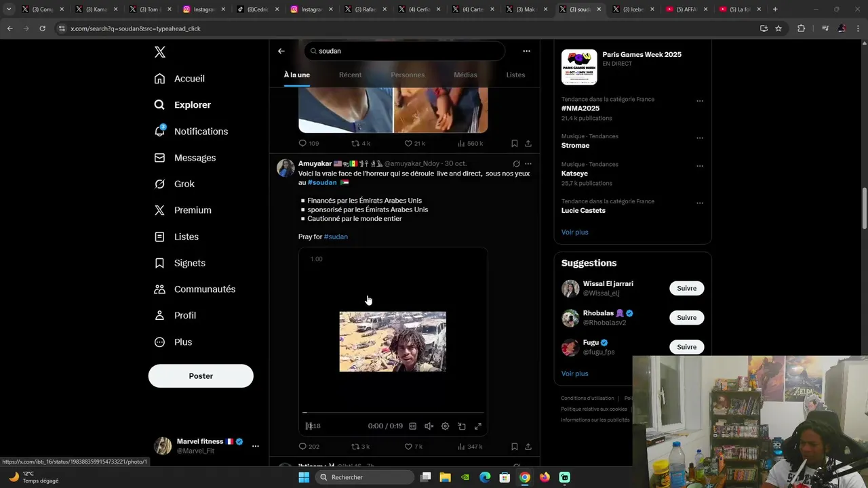Bookmark this page with the star icon
This screenshot has width=868, height=488.
click(778, 28)
